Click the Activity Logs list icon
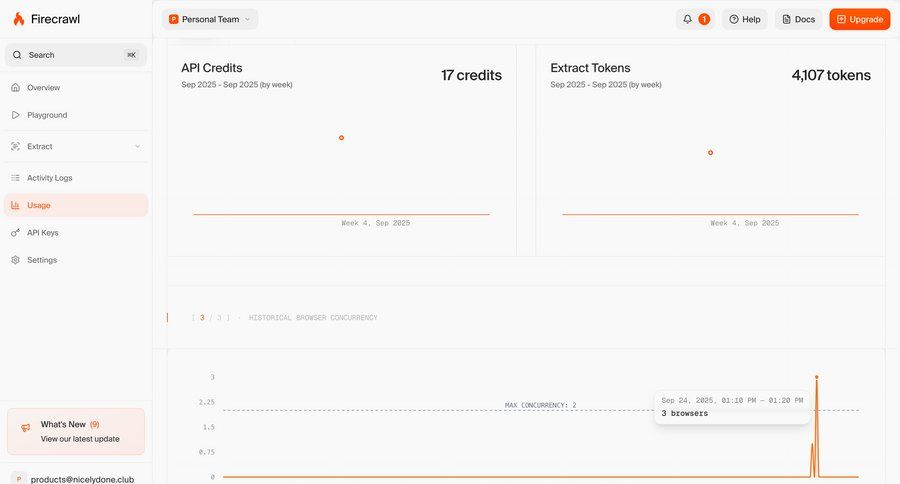The image size is (900, 484). point(16,178)
